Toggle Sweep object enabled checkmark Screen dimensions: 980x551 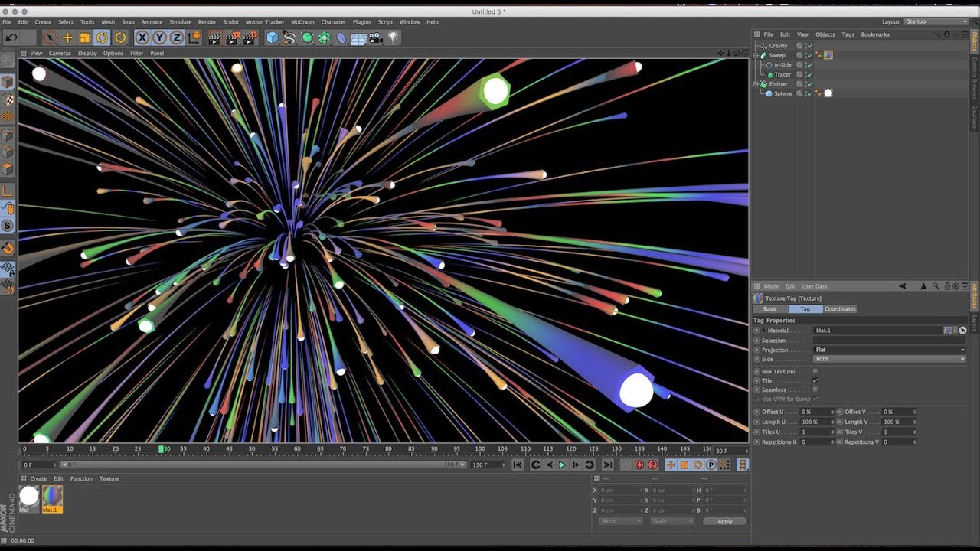tap(809, 55)
